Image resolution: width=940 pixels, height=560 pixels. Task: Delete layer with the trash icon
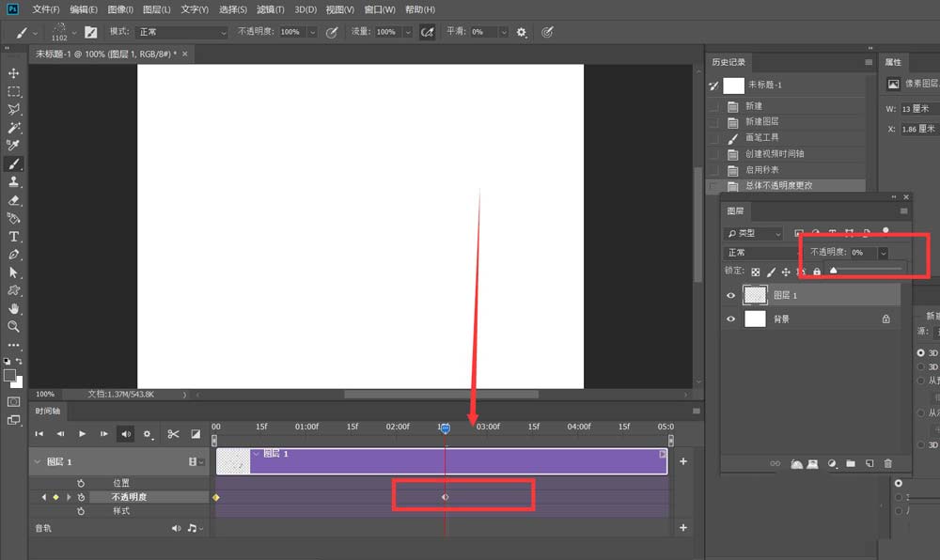(x=888, y=463)
